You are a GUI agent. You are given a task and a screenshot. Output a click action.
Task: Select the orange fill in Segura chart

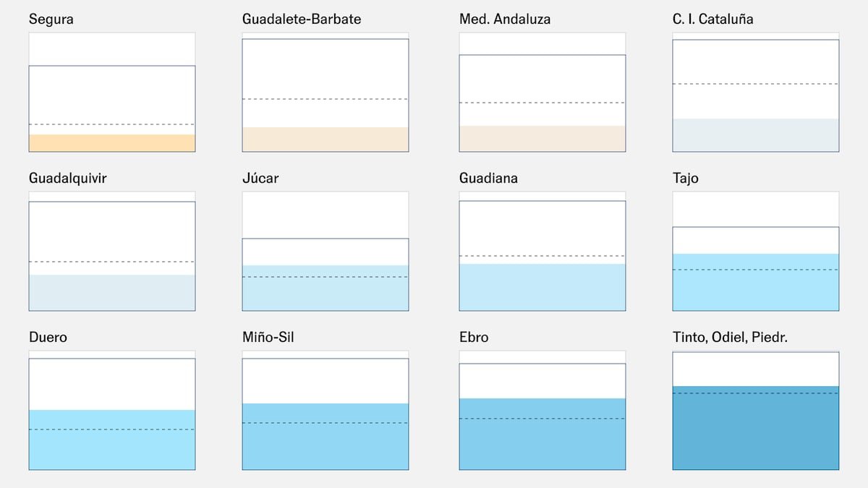tap(112, 143)
